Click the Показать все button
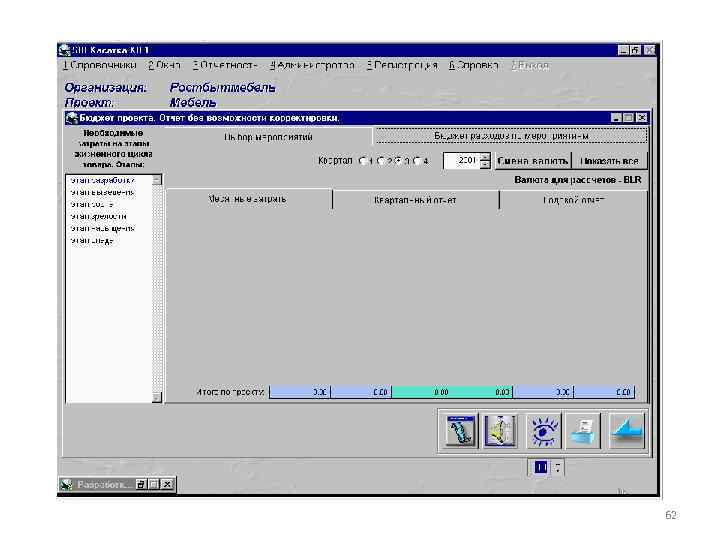Image resolution: width=720 pixels, height=540 pixels. click(x=609, y=161)
